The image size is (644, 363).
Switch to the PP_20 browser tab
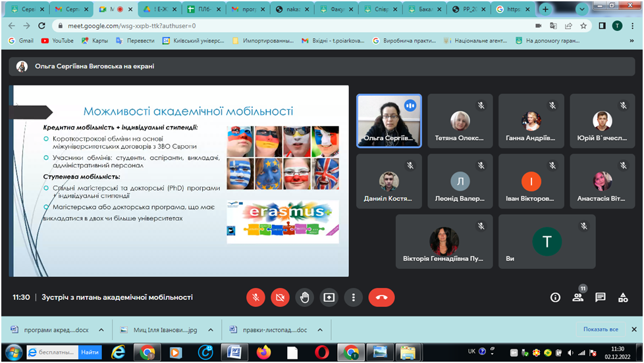[468, 9]
